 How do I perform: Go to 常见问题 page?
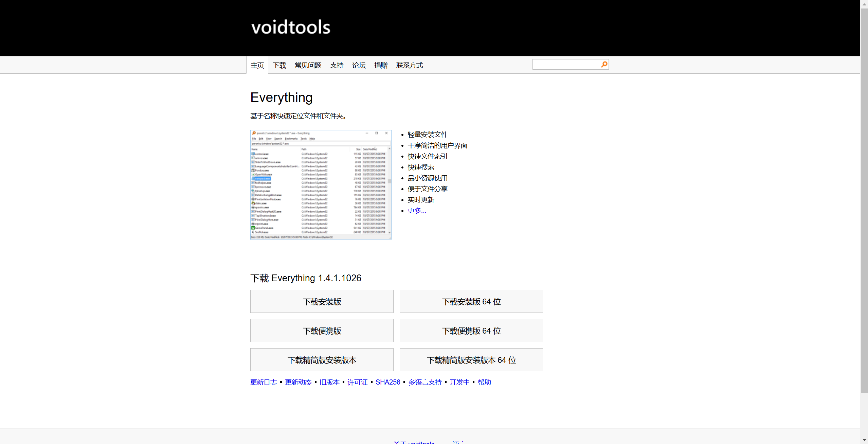[308, 65]
